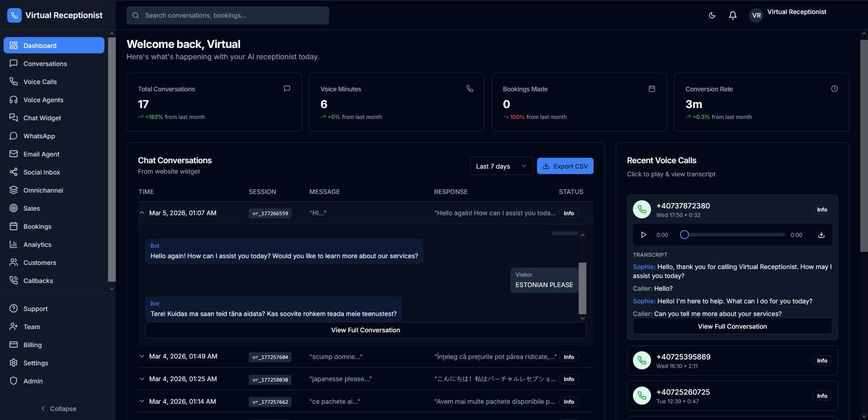Open the Social Inbox
The width and height of the screenshot is (868, 420).
[x=42, y=172]
